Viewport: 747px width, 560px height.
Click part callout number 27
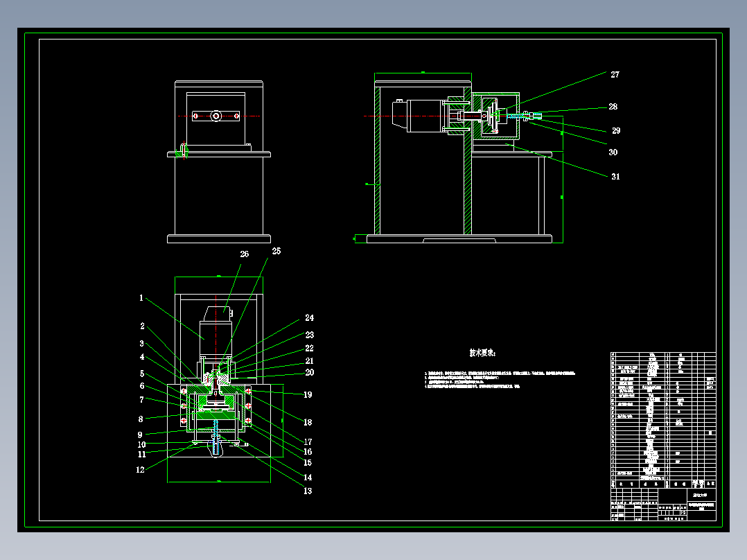click(x=615, y=74)
